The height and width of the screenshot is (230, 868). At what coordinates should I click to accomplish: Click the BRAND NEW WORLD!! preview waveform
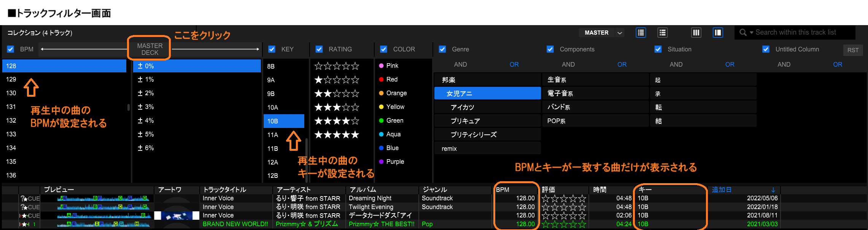coord(97,224)
